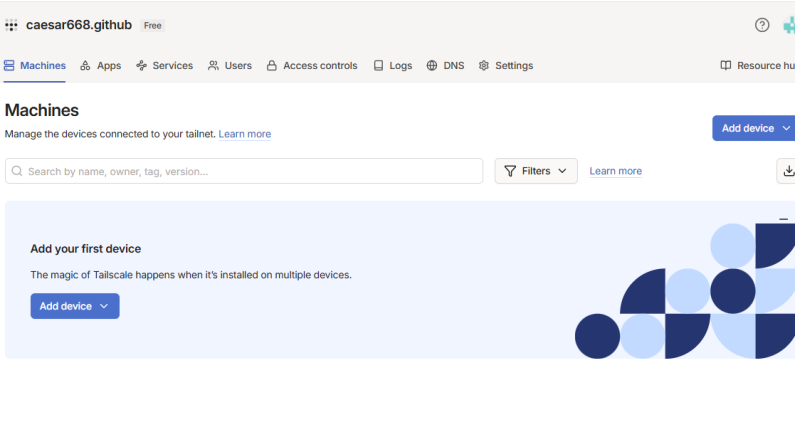Switch to the Machines tab
This screenshot has width=795, height=447.
[x=34, y=65]
